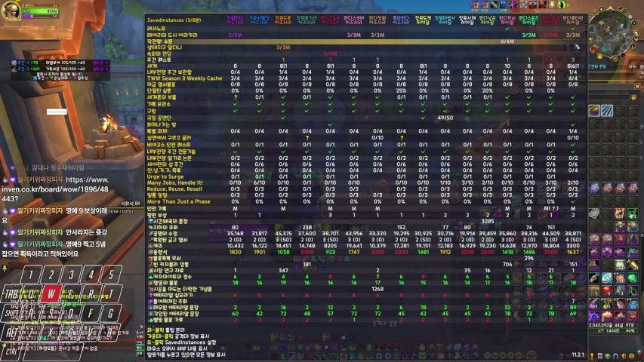Click the '152' value in the table
This screenshot has height=362, width=644.
click(401, 227)
